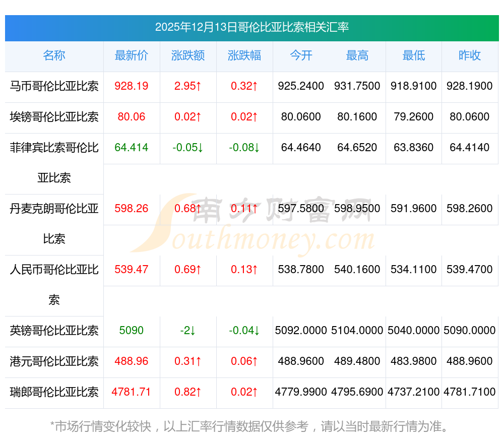Select the 人民币哥伦比亚比索 row name
The image size is (504, 442).
pos(54,284)
